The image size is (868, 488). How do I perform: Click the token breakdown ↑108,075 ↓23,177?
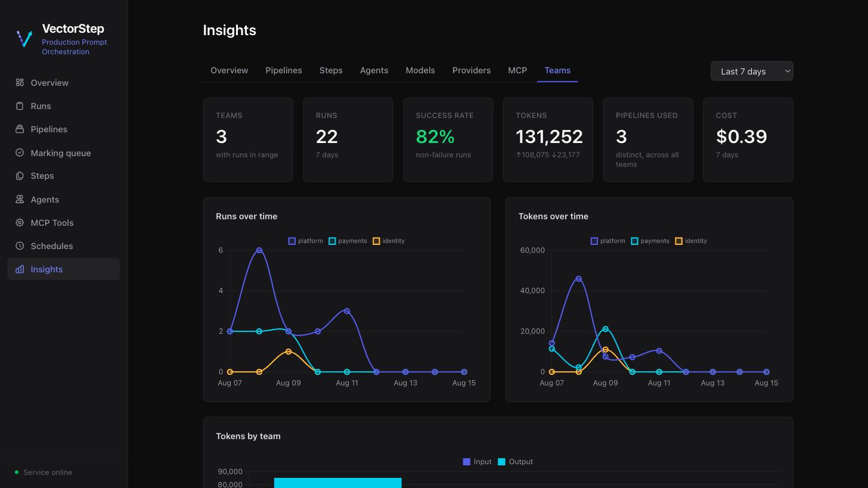click(548, 154)
